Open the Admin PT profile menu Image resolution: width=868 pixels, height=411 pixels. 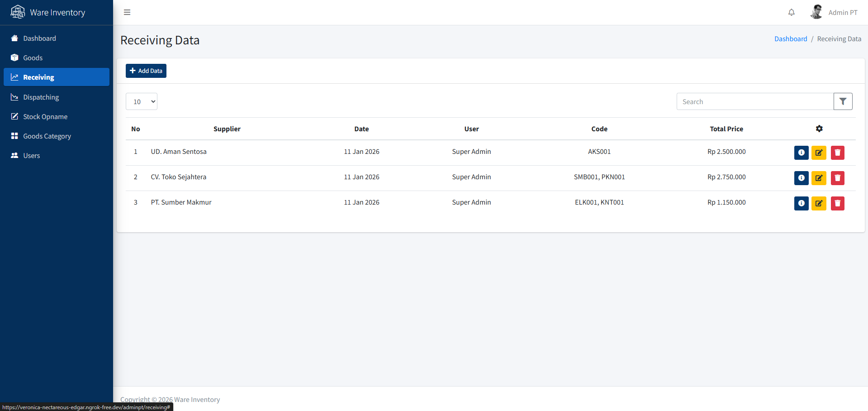tap(834, 12)
